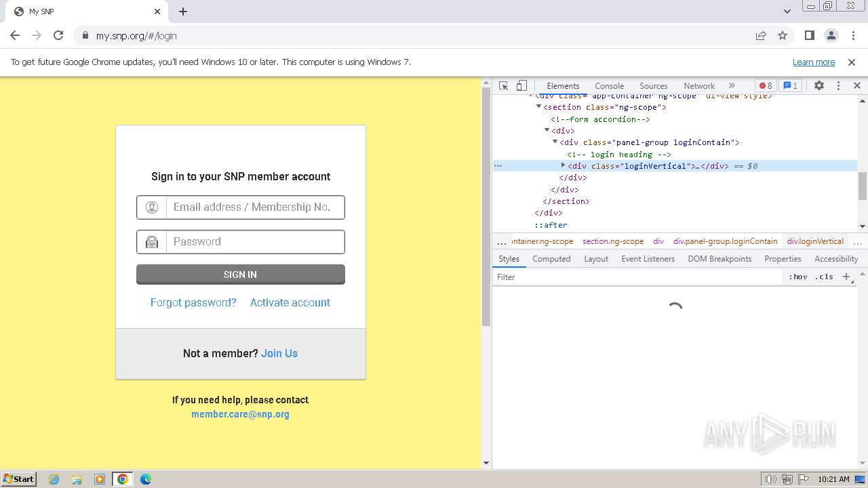Image resolution: width=868 pixels, height=488 pixels.
Task: Toggle the DevTools device toolbar
Action: click(521, 86)
